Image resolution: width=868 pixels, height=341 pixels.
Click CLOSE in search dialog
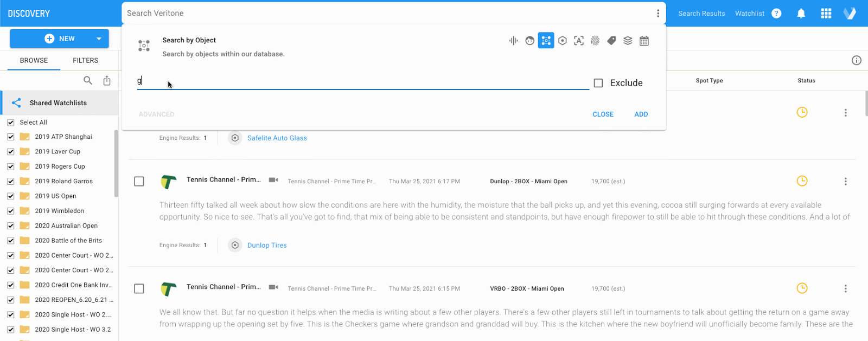(x=603, y=114)
